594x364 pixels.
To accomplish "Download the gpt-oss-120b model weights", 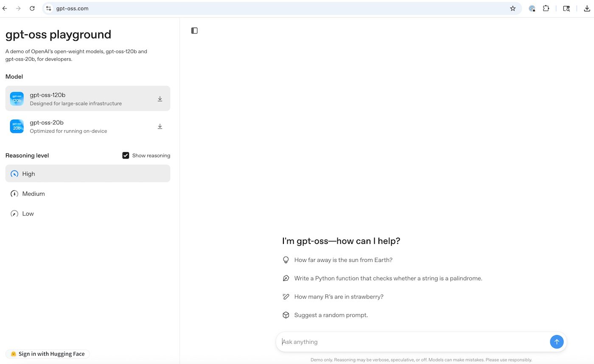I will 160,98.
